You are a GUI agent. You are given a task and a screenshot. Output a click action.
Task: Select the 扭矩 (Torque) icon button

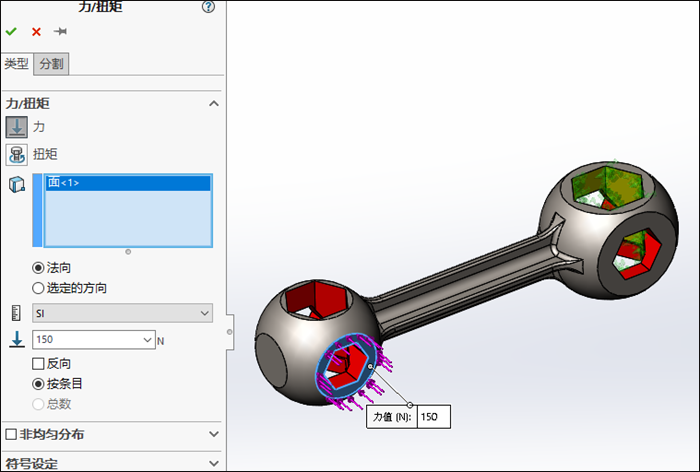point(17,155)
